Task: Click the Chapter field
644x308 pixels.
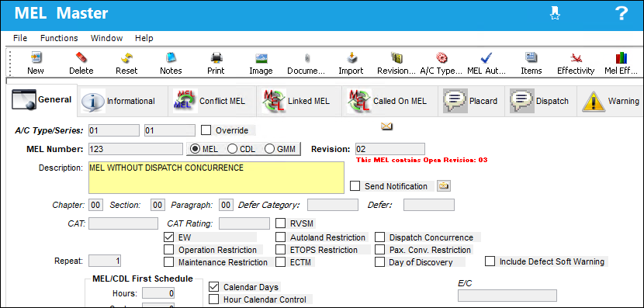Action: [95, 205]
